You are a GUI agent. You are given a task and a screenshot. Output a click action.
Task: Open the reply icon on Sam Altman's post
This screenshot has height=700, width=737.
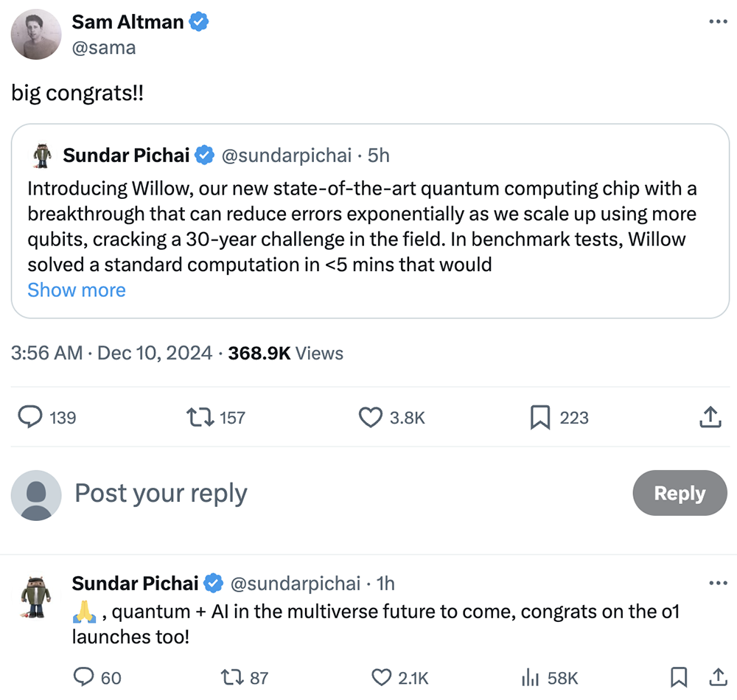tap(29, 418)
